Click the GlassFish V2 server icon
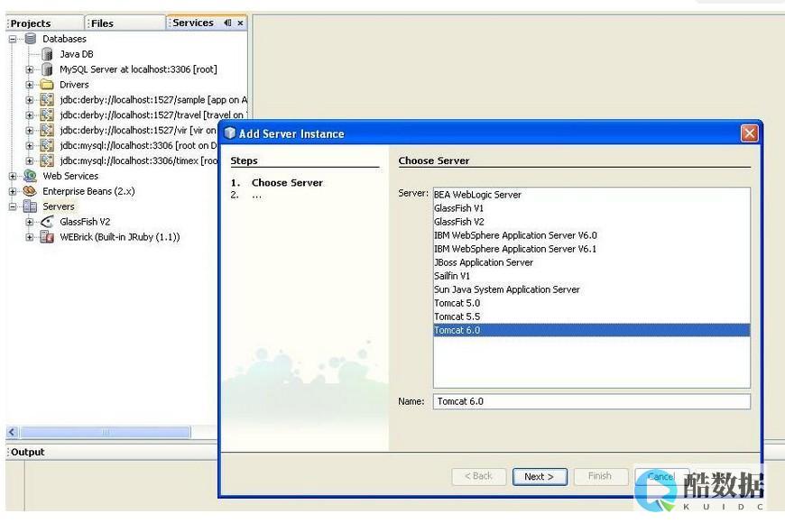The width and height of the screenshot is (785, 532). (x=47, y=222)
